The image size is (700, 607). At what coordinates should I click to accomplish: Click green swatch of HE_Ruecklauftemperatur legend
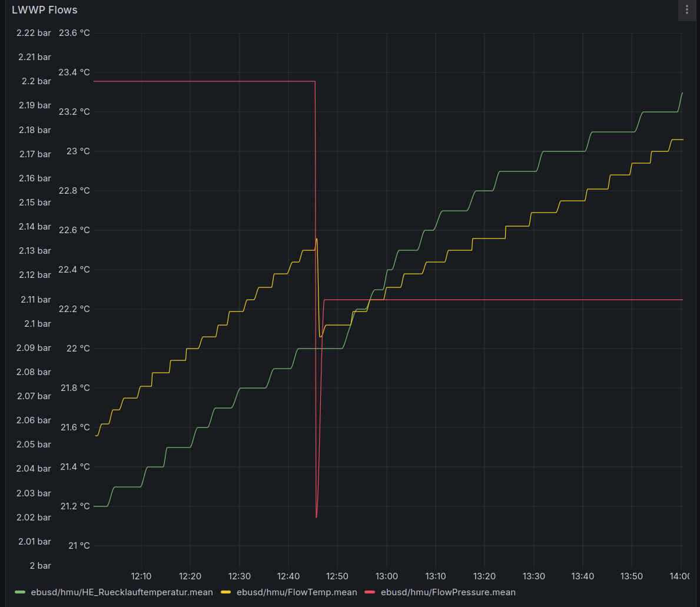(x=20, y=592)
